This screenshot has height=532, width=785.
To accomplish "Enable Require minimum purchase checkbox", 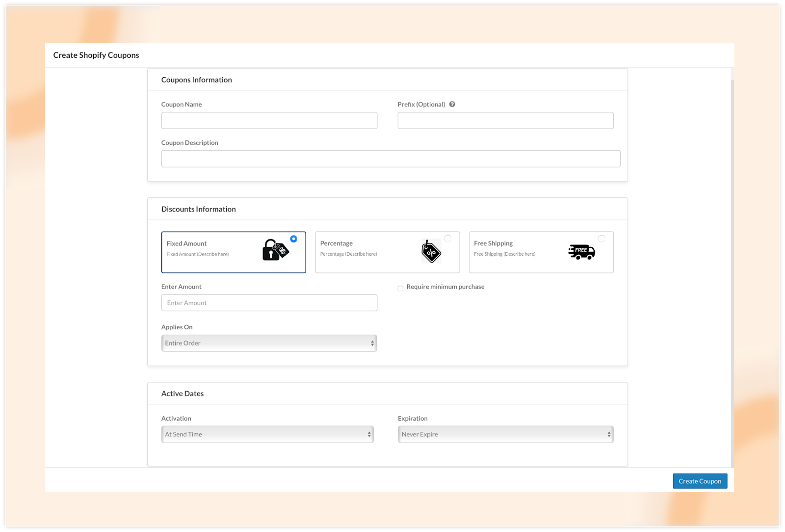I will pos(400,288).
